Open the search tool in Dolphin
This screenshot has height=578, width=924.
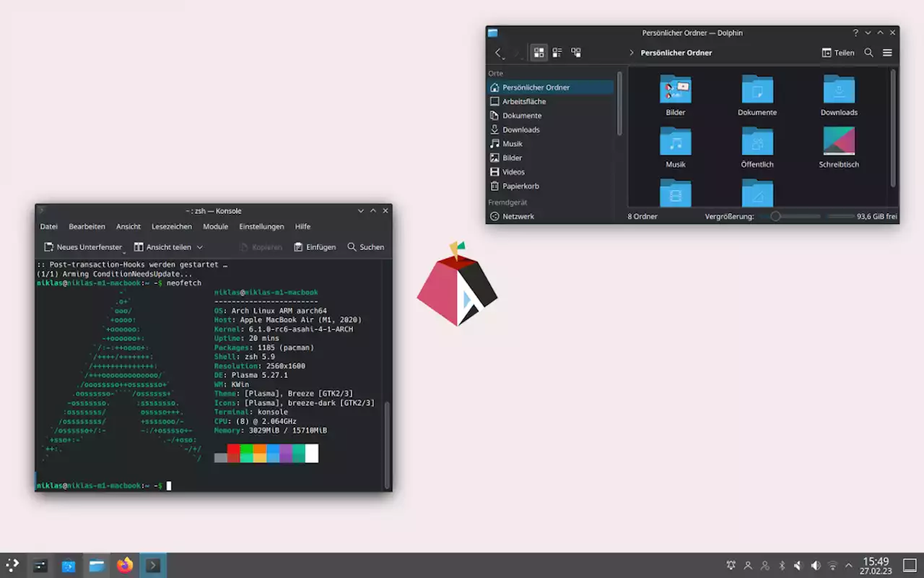[x=868, y=53]
